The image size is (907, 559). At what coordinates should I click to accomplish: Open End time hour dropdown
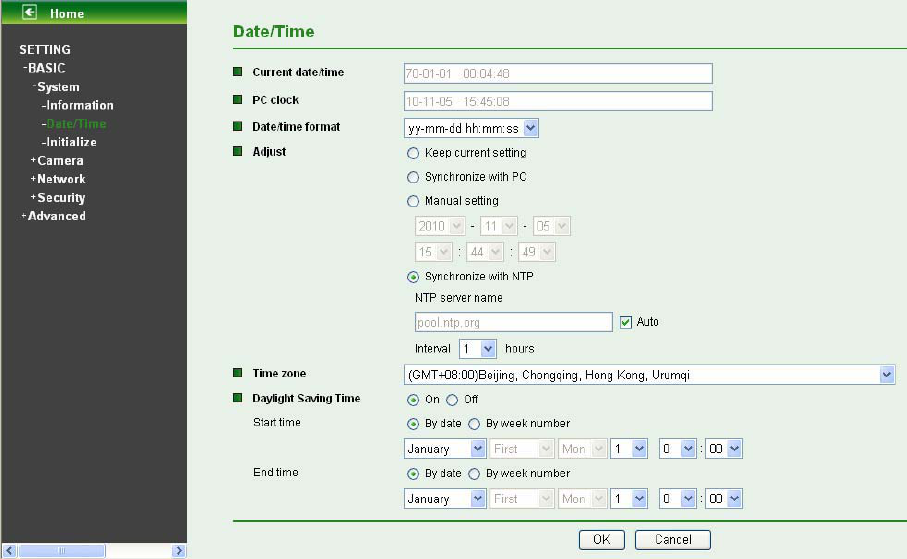point(677,499)
